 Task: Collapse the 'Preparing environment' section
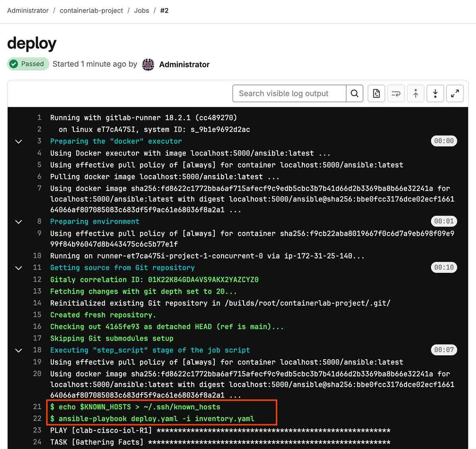[18, 222]
